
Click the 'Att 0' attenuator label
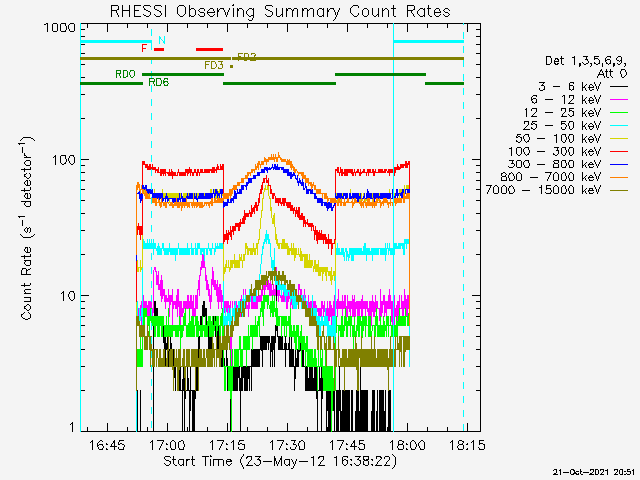point(611,74)
